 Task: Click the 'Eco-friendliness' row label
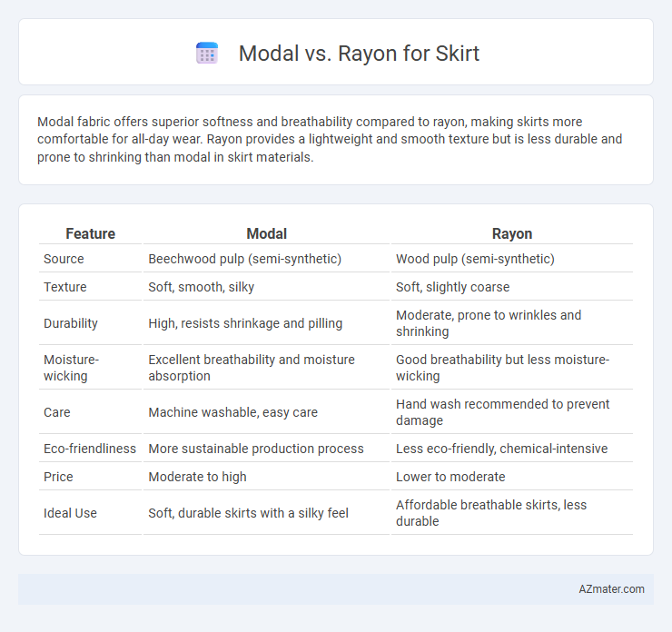tap(90, 449)
